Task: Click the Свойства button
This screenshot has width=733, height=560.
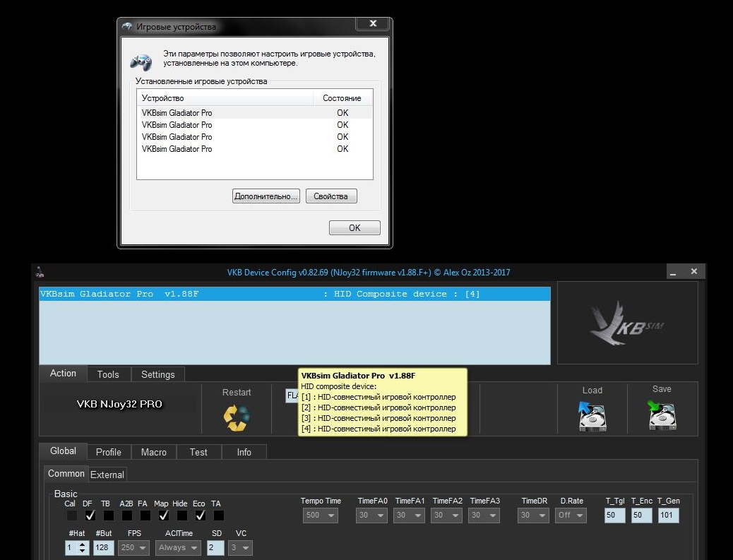Action: click(x=331, y=196)
